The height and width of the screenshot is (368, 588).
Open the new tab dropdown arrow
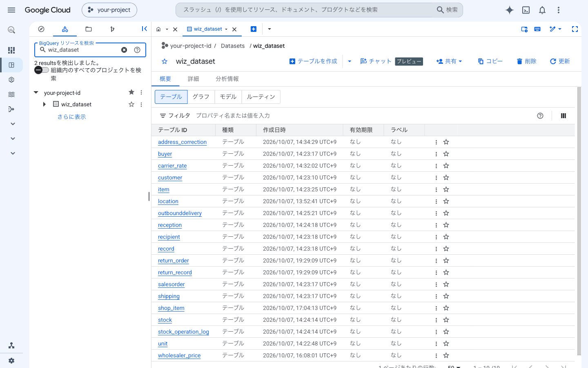pyautogui.click(x=269, y=29)
